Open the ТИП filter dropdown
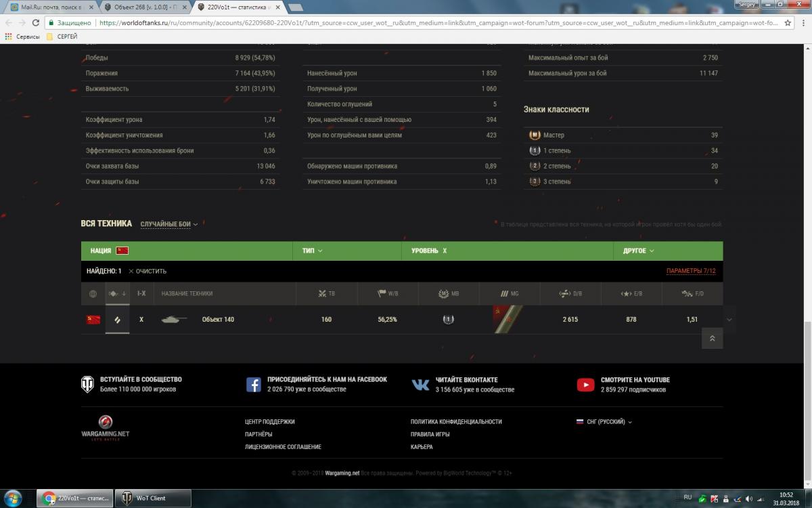 pos(312,251)
